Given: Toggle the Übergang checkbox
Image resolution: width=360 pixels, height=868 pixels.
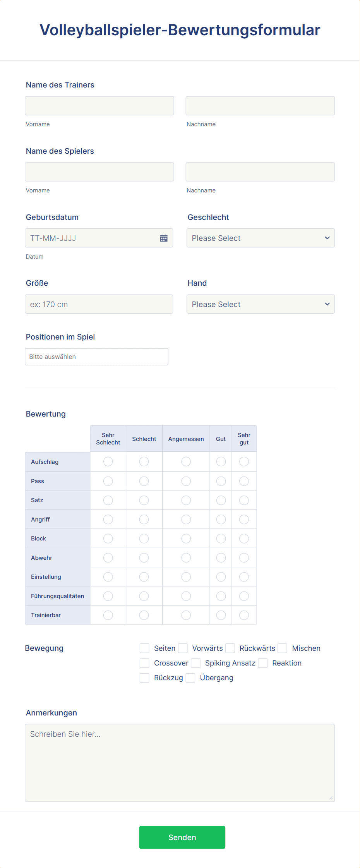Looking at the screenshot, I should point(190,678).
